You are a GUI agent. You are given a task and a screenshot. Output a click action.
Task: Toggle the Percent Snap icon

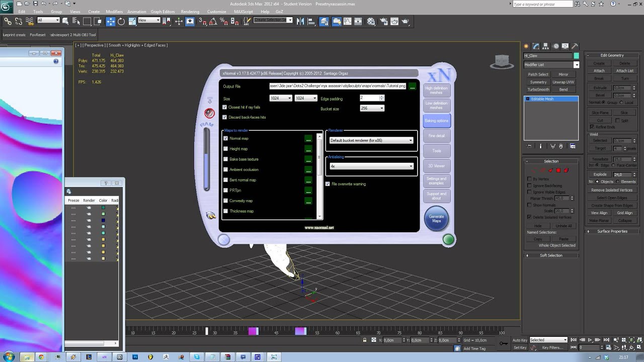[223, 21]
